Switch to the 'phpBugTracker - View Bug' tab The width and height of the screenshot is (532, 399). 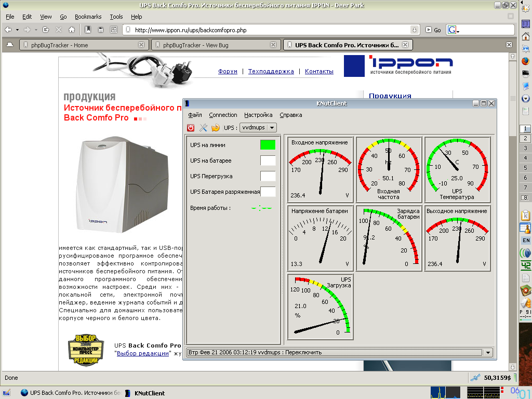tap(216, 45)
